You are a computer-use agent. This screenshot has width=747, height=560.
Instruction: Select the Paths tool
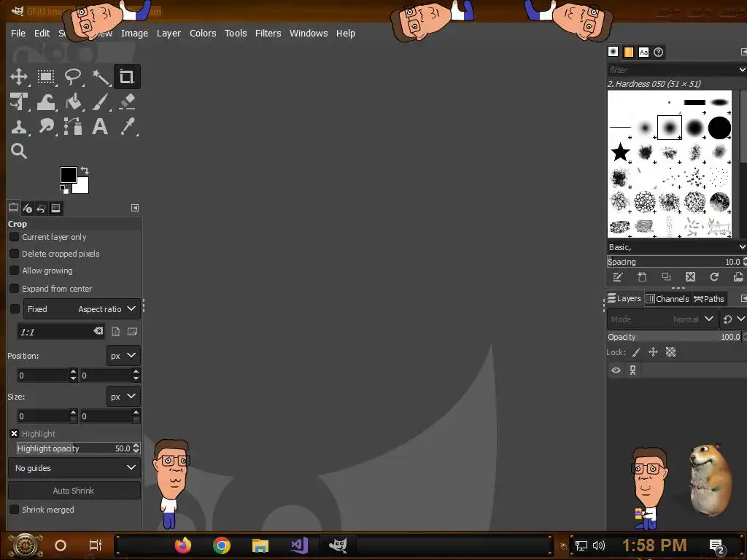[x=73, y=127]
